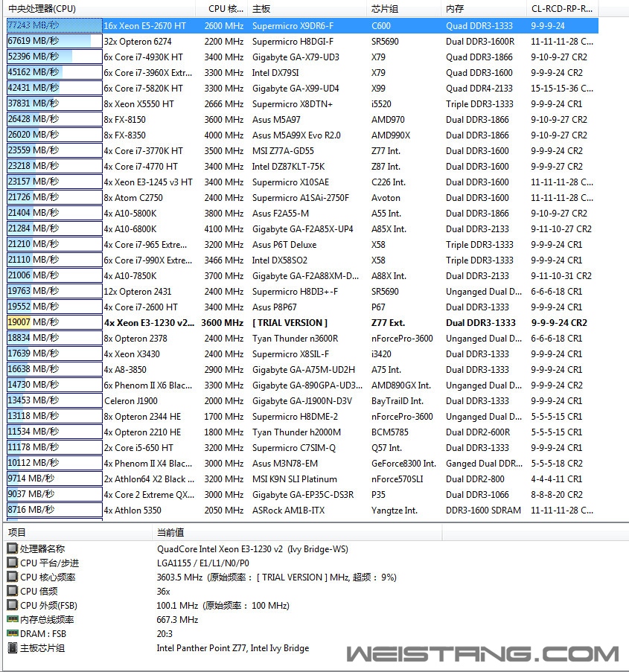629x672 pixels.
Task: Click the icon beside 处理器名称
Action: tap(12, 549)
